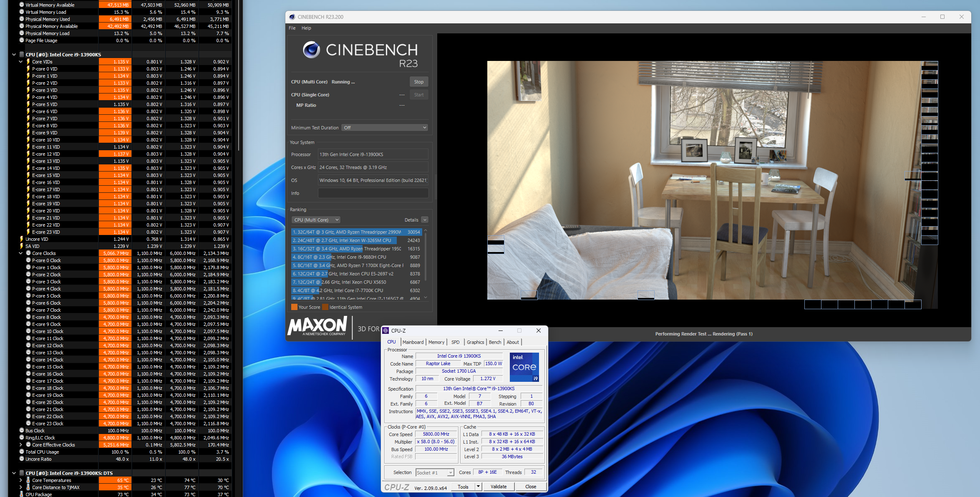980x497 pixels.
Task: Click the Cinebench logo icon
Action: point(311,50)
